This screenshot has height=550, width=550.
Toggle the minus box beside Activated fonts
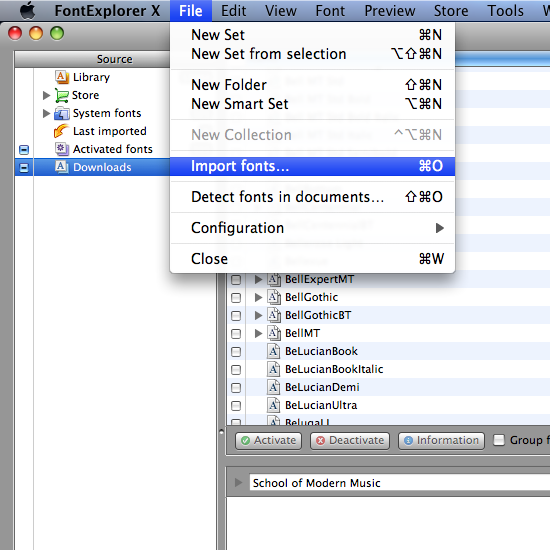24,150
